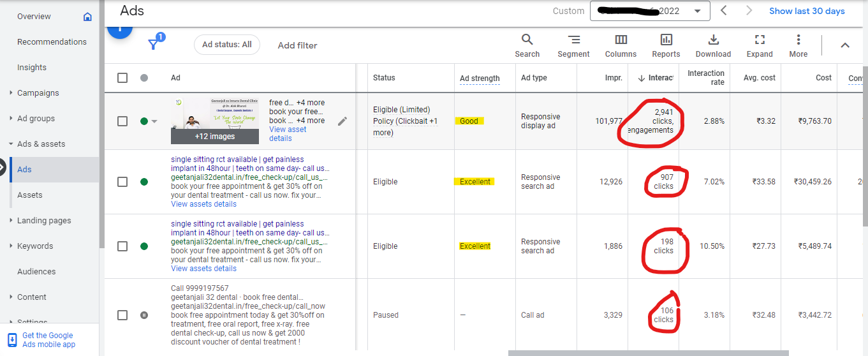
Task: Open the Reports chart icon
Action: point(666,40)
